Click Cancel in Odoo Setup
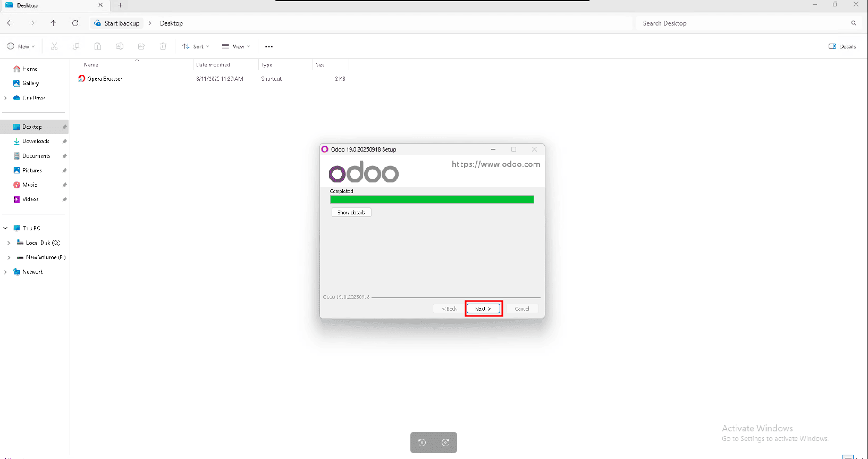 522,308
